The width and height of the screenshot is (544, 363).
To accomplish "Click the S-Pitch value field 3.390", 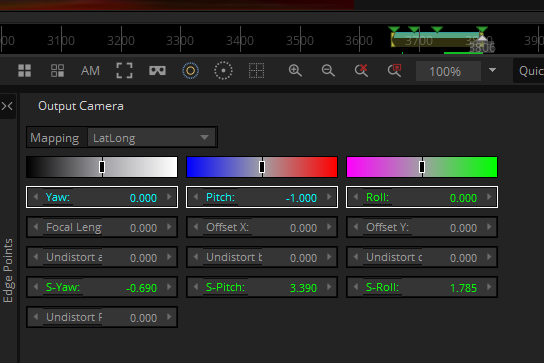I will tap(262, 287).
